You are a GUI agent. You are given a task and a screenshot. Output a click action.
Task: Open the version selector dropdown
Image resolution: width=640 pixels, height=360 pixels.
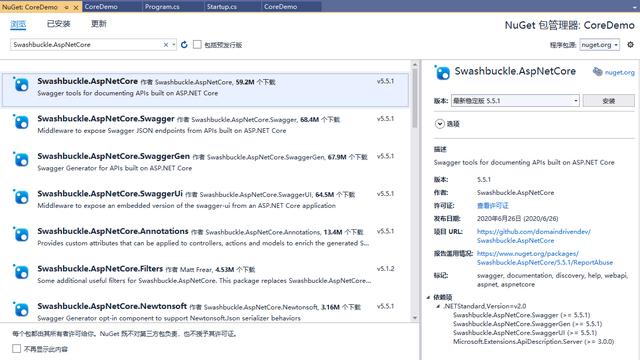(x=515, y=100)
